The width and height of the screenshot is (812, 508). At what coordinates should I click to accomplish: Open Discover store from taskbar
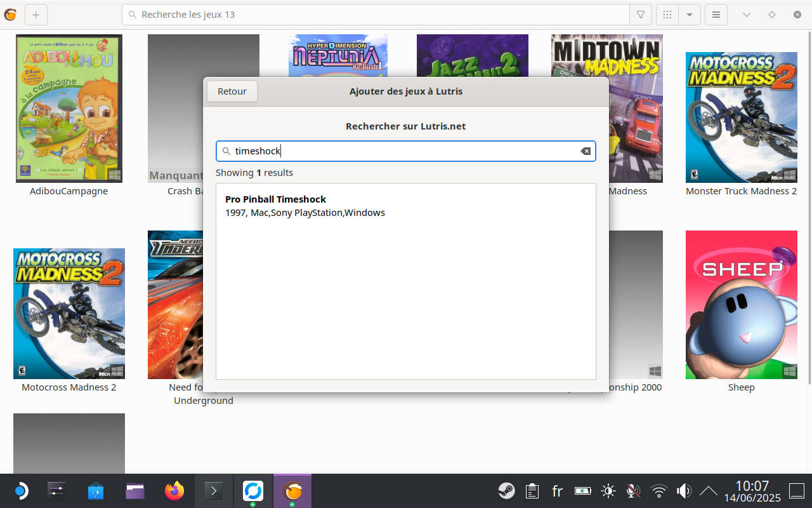tap(96, 491)
